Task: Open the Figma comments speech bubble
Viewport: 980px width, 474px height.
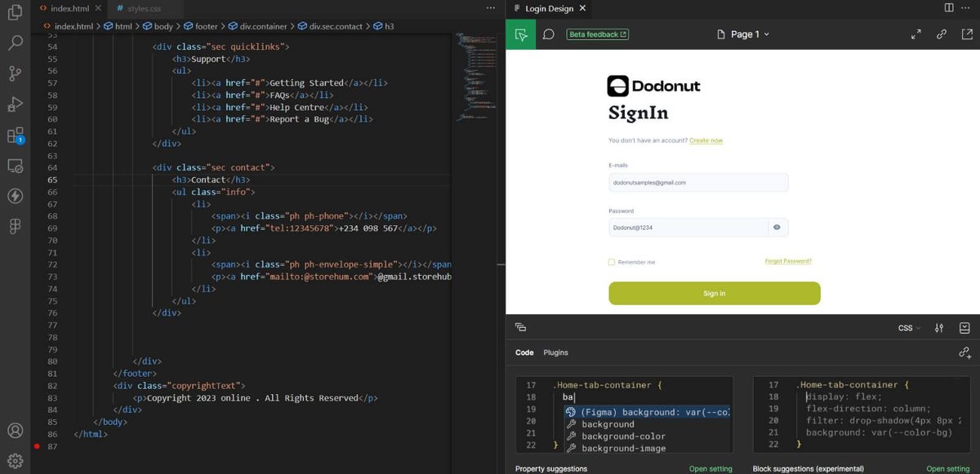Action: pyautogui.click(x=549, y=34)
